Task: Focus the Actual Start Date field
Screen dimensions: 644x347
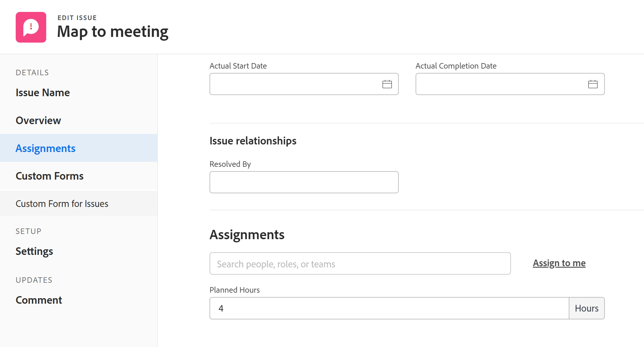Action: [294, 84]
